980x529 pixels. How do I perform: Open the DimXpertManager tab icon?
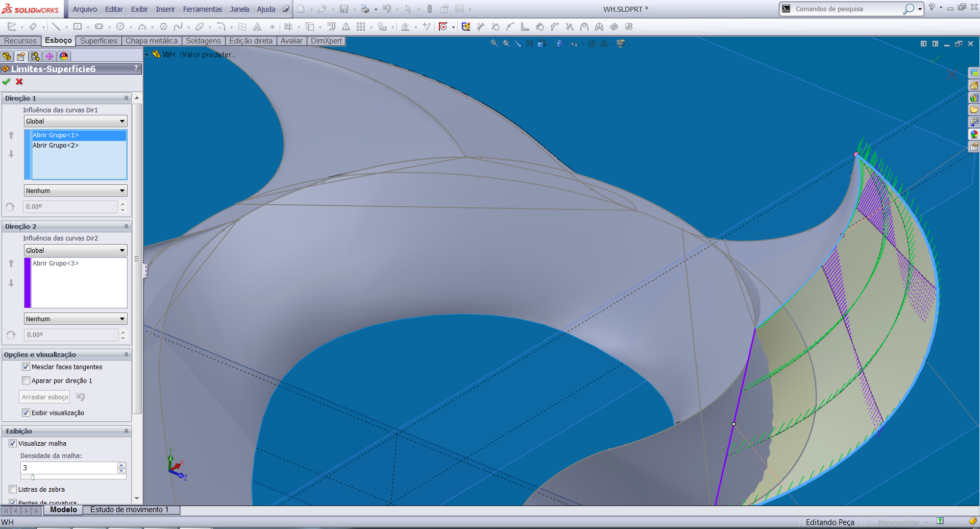50,56
